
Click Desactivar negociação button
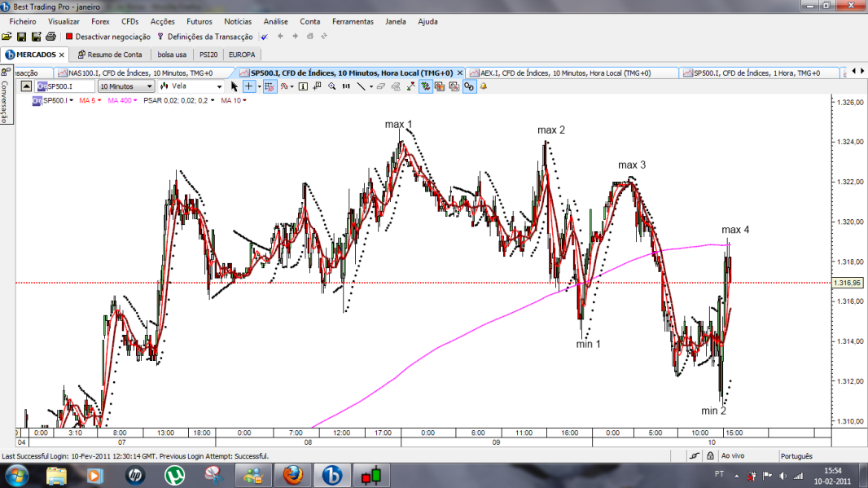click(x=108, y=37)
